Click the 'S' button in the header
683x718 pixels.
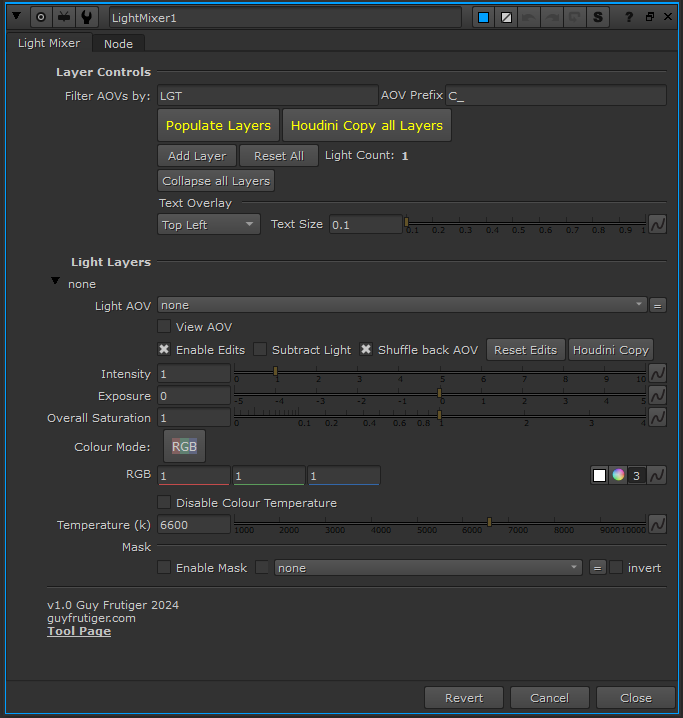click(598, 17)
